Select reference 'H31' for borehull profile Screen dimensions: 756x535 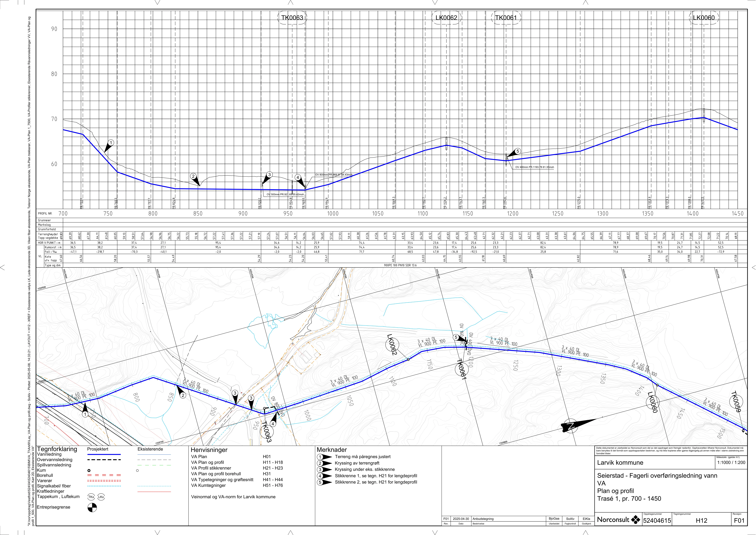267,474
